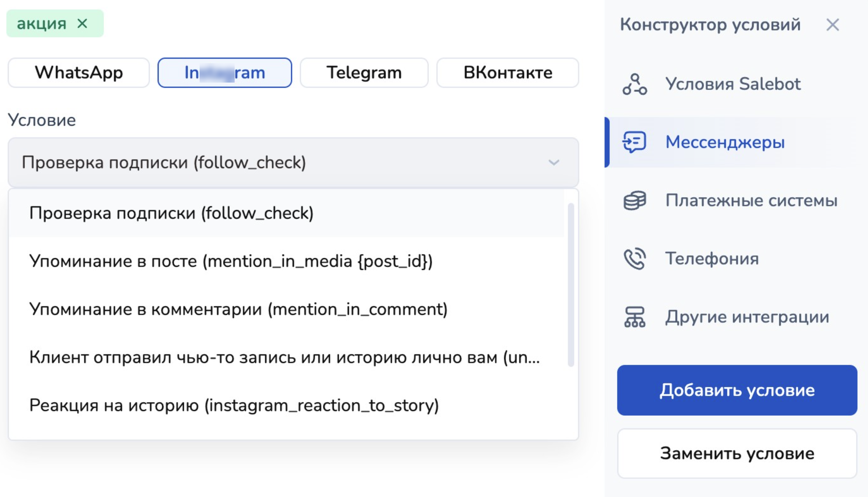868x497 pixels.
Task: Click the Телефония phone handset icon
Action: point(634,259)
